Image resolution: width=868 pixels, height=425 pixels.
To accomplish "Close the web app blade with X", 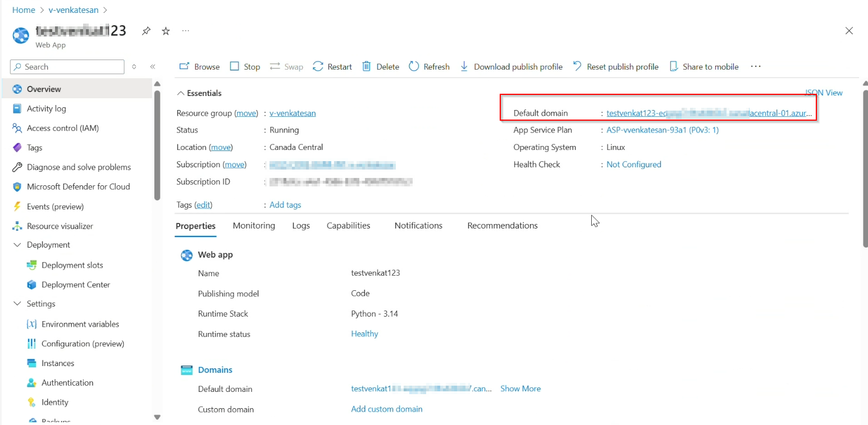I will [849, 31].
